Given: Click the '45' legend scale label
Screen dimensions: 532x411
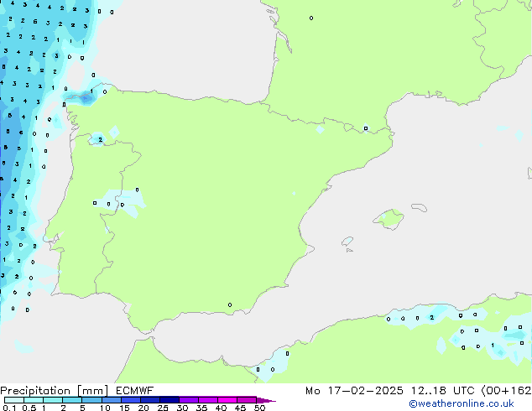Looking at the screenshot, I should (240, 408).
